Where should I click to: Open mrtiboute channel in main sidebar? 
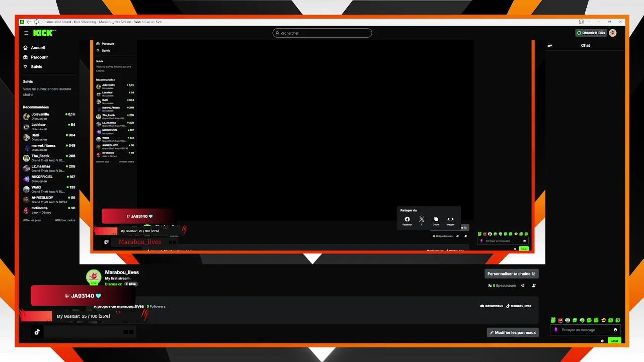[49, 210]
